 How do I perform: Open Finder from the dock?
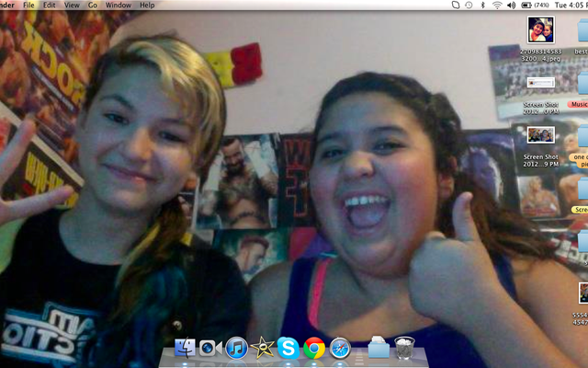tap(185, 349)
